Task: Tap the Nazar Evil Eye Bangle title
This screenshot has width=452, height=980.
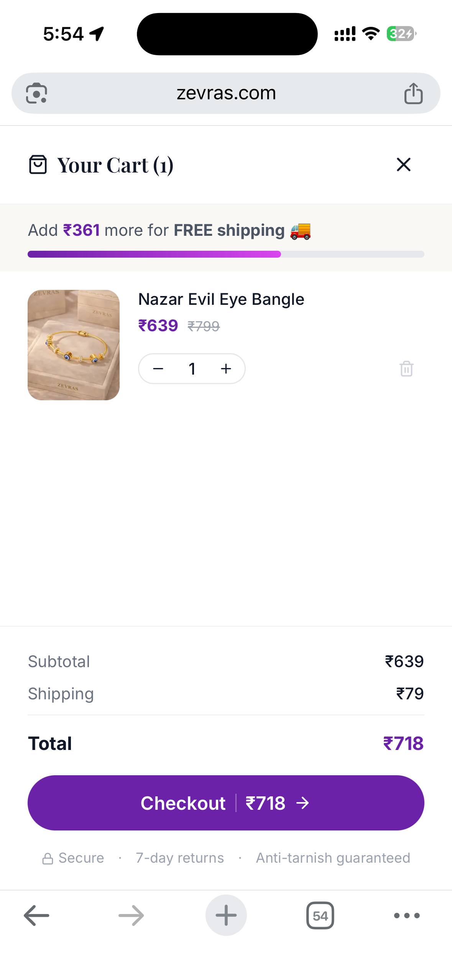Action: 221,299
